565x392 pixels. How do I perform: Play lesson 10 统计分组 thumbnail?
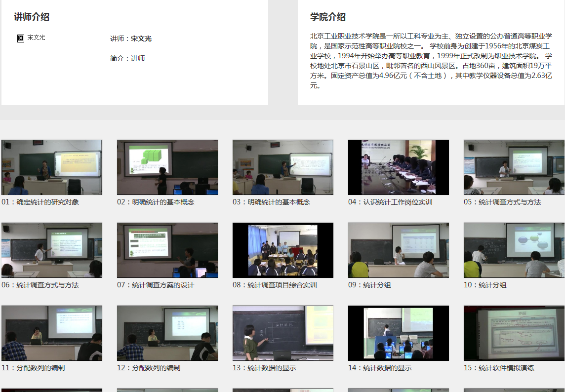click(x=514, y=250)
